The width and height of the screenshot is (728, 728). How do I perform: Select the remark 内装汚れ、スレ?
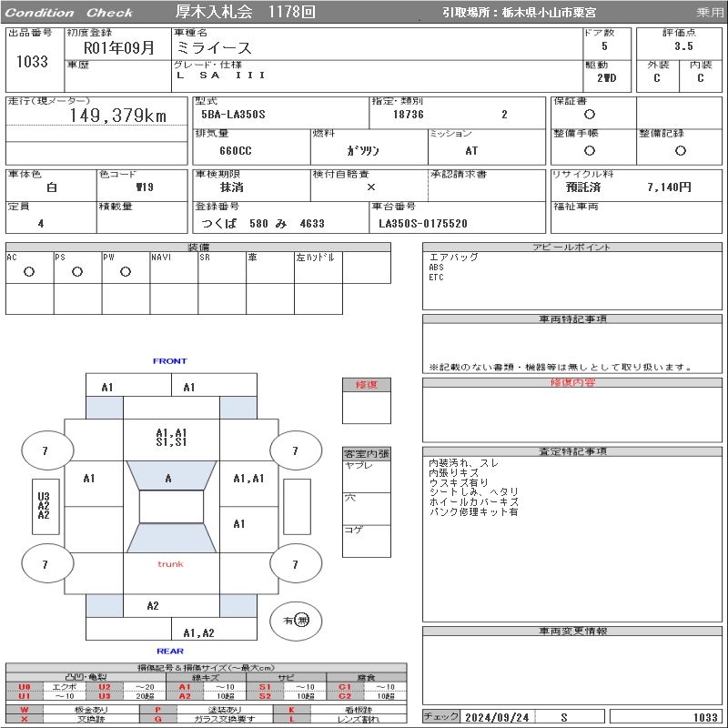click(x=463, y=463)
